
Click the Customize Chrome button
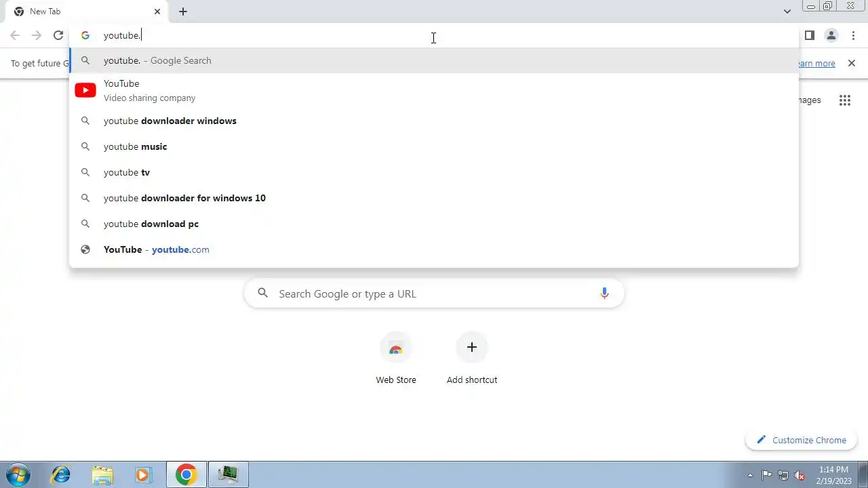point(801,440)
